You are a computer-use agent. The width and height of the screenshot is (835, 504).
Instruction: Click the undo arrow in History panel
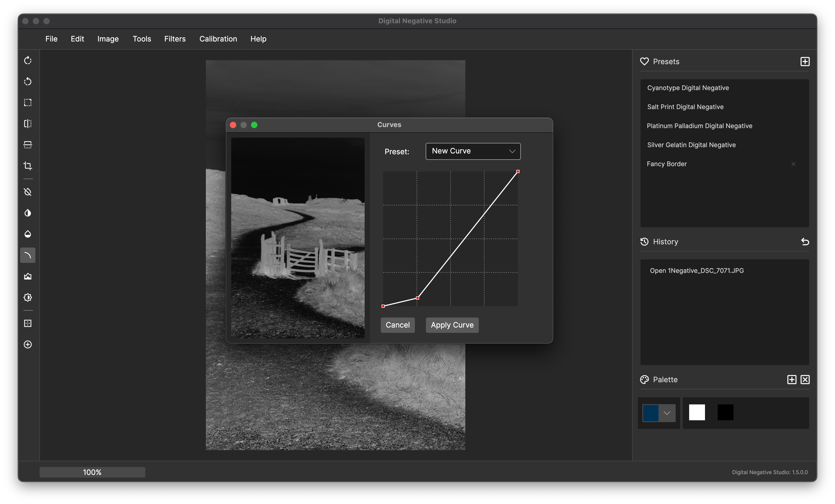click(805, 242)
